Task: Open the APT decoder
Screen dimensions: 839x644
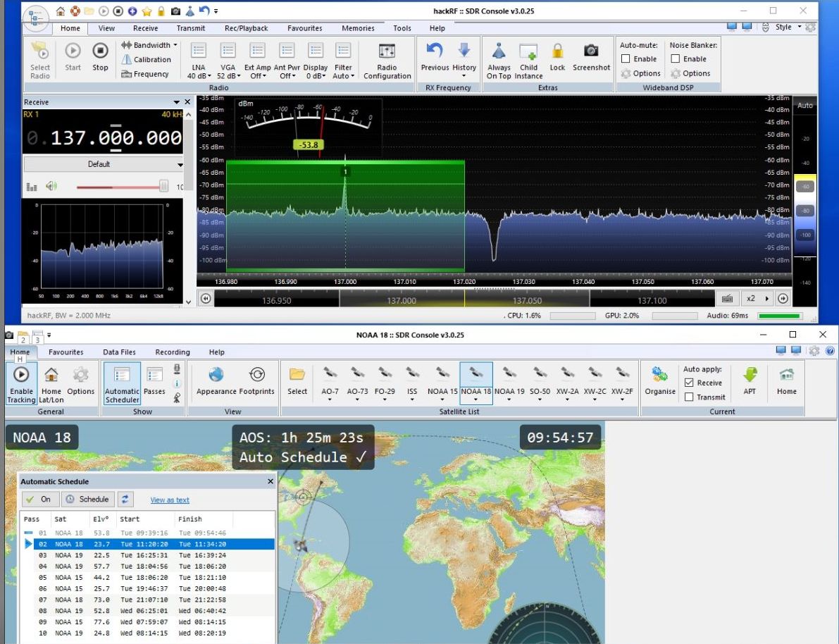Action: (750, 375)
